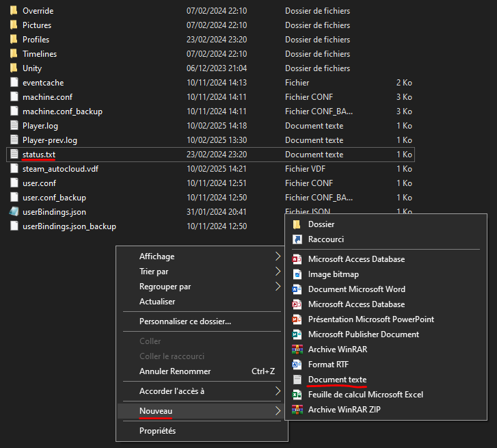This screenshot has height=448, width=497.
Task: Expand the Regrouper par submenu arrow
Action: click(278, 287)
